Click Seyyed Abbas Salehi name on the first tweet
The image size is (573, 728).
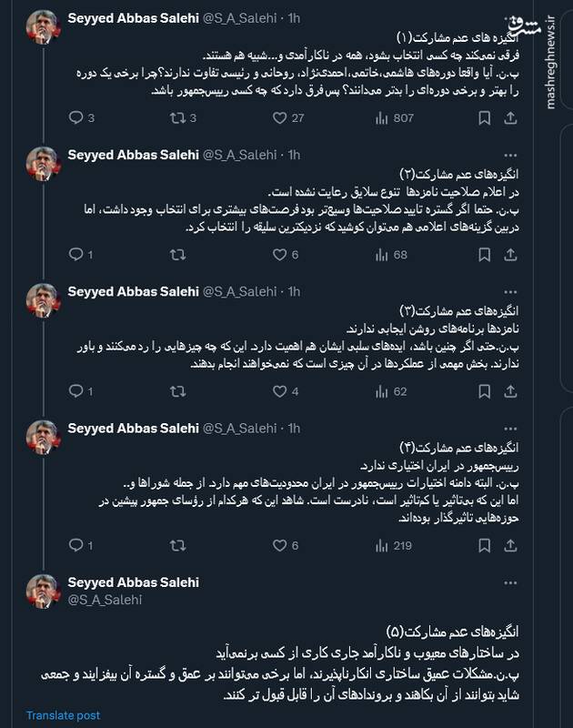click(132, 15)
